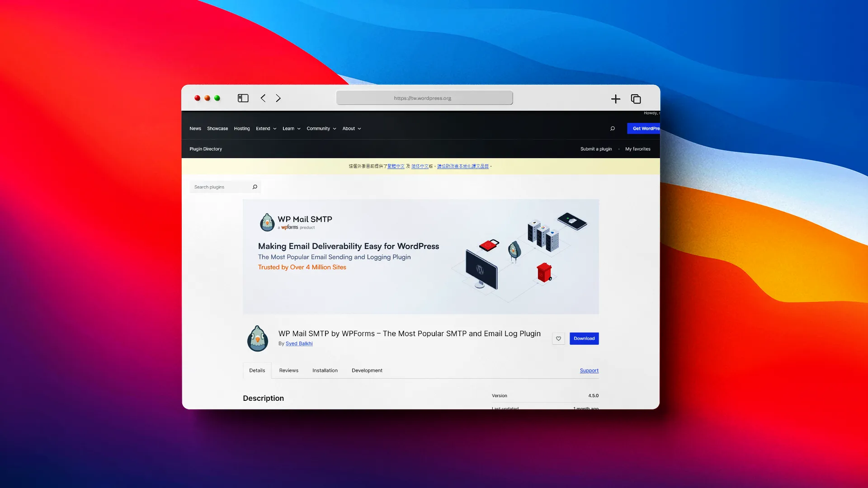
Task: Click the WP Mail SMTP pigeon plugin icon
Action: pyautogui.click(x=258, y=338)
